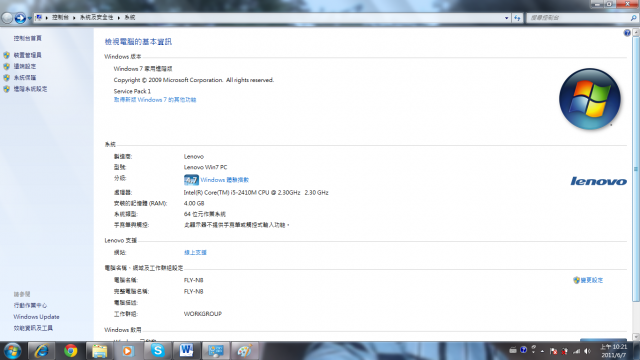
Task: Click the shield icon beside 裝置管理員
Action: [7, 55]
